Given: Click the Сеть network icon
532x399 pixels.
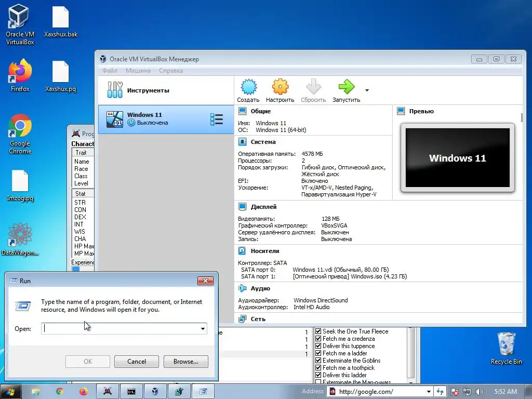Looking at the screenshot, I should pos(242,319).
